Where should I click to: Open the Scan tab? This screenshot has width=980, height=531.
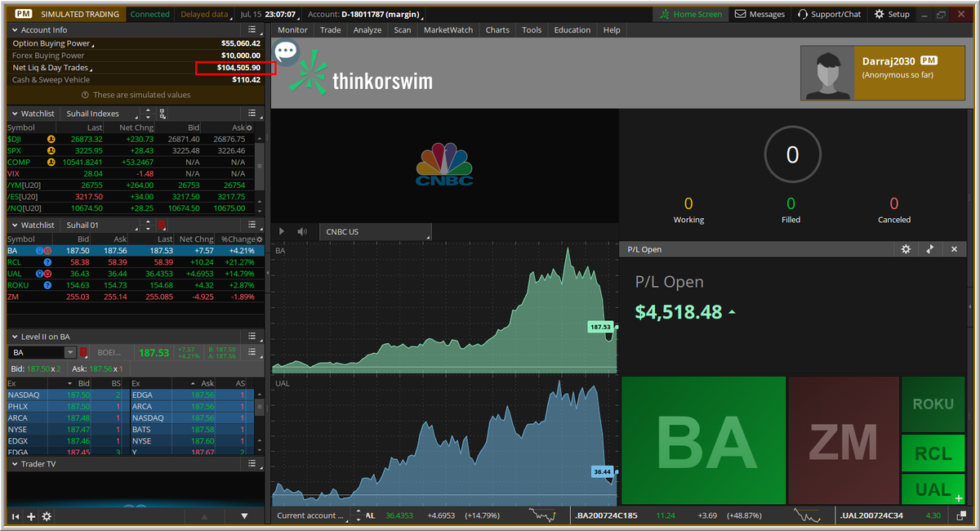(x=403, y=30)
